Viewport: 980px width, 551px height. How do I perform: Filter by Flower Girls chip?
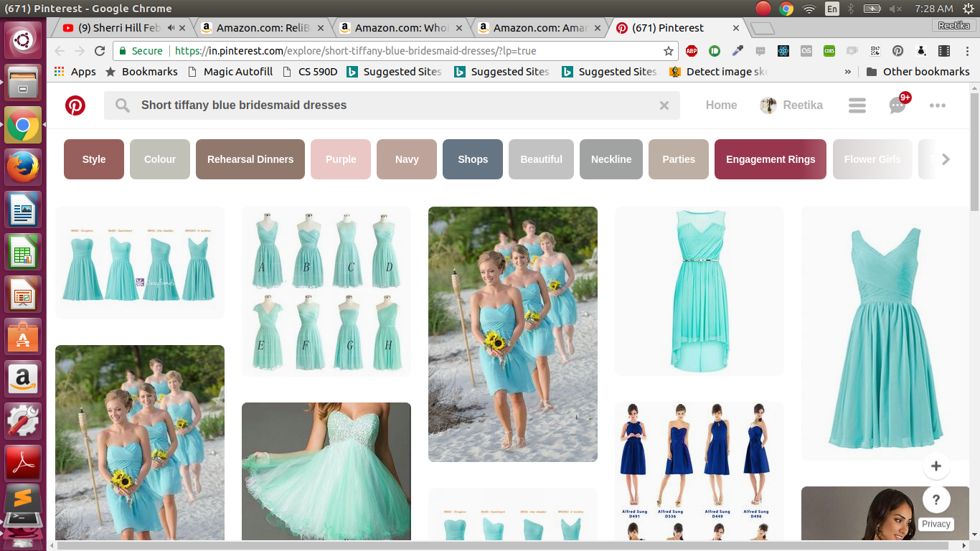coord(872,159)
